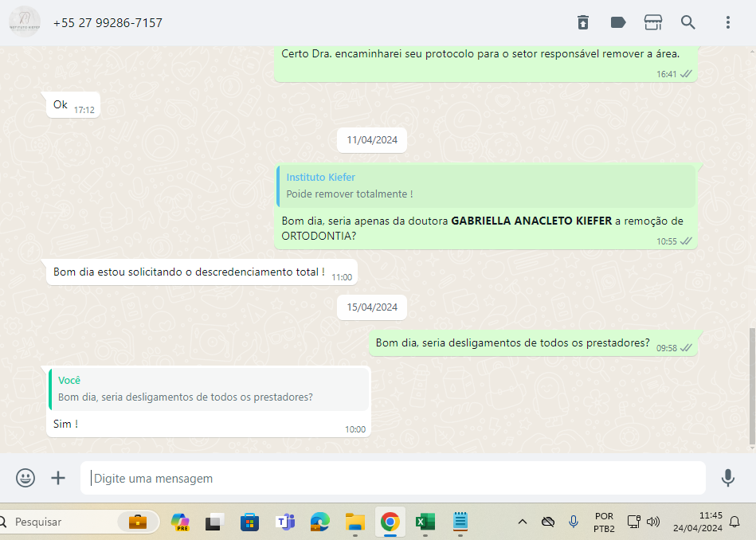756x540 pixels.
Task: Open the business catalog storefront icon
Action: [653, 22]
